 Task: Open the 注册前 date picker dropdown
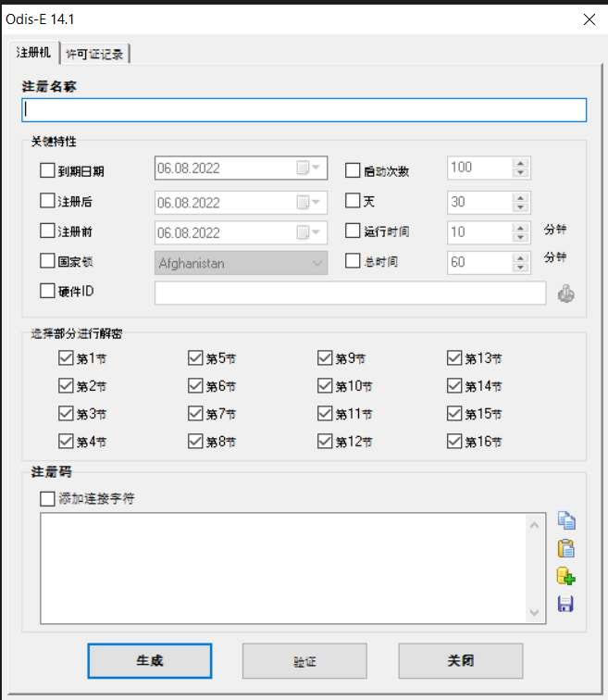(x=317, y=232)
